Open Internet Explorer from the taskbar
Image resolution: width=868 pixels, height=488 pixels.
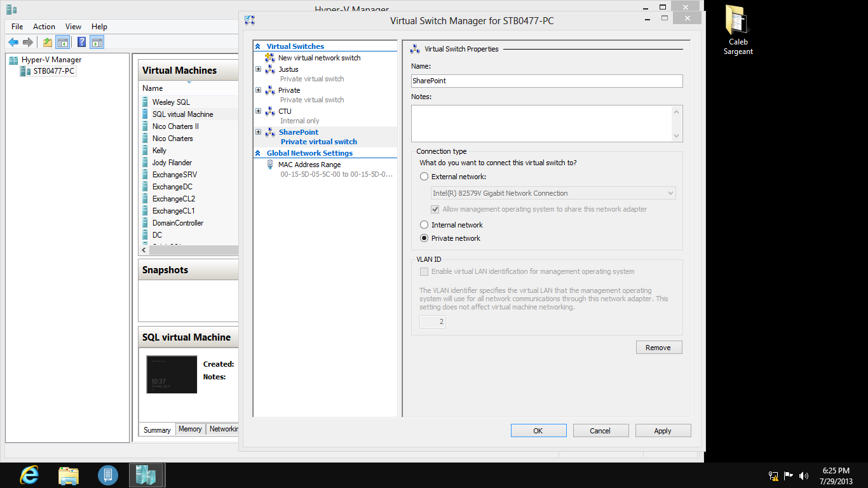click(29, 475)
